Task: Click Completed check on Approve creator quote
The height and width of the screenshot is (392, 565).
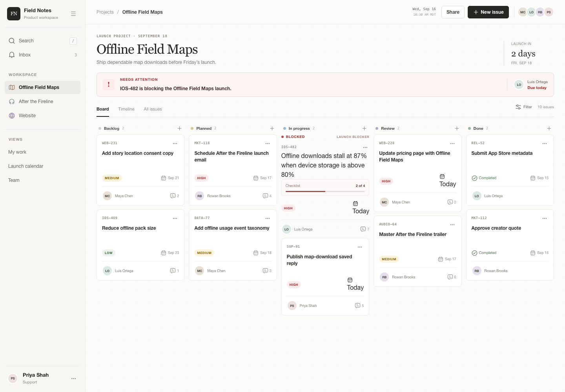Action: (475, 253)
